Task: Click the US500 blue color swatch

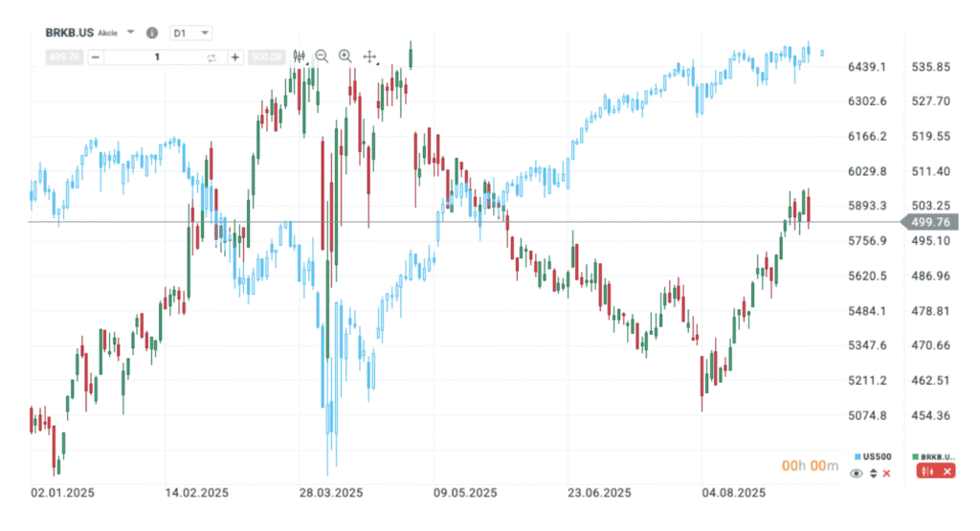Action: click(857, 457)
